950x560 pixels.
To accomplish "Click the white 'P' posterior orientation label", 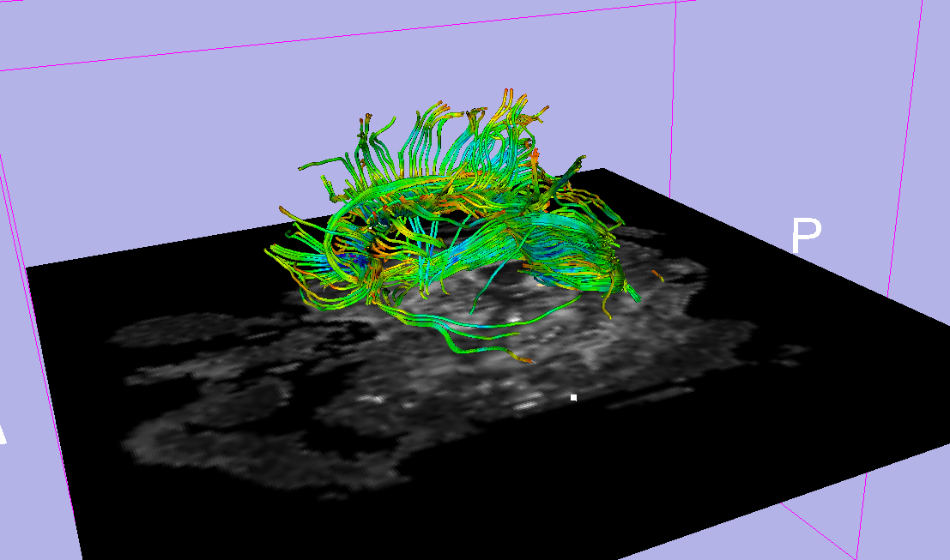I will [807, 237].
